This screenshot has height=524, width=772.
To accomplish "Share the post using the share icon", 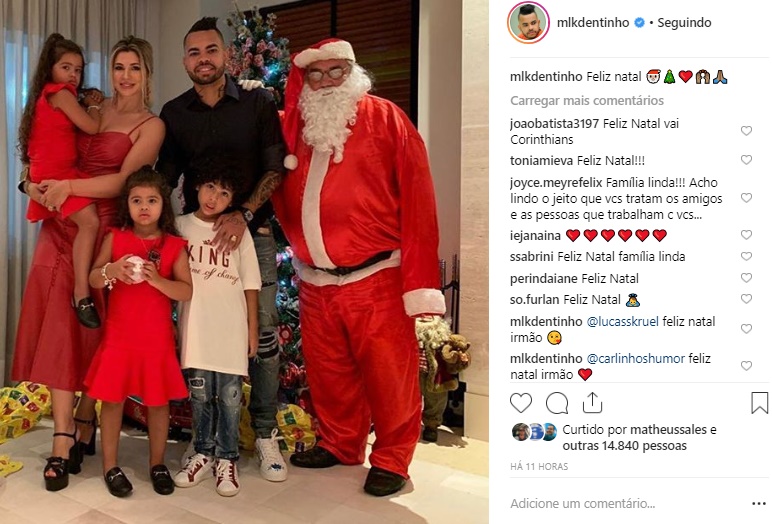I will [592, 402].
